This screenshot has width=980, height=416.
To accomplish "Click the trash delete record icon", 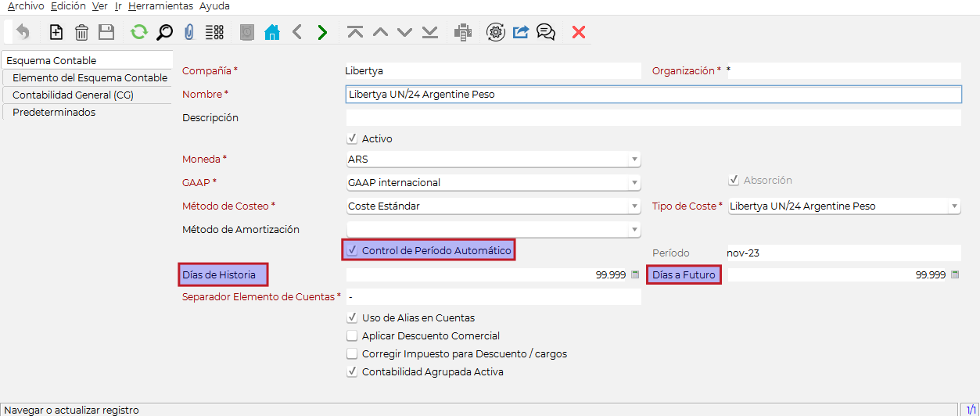I will 81,32.
